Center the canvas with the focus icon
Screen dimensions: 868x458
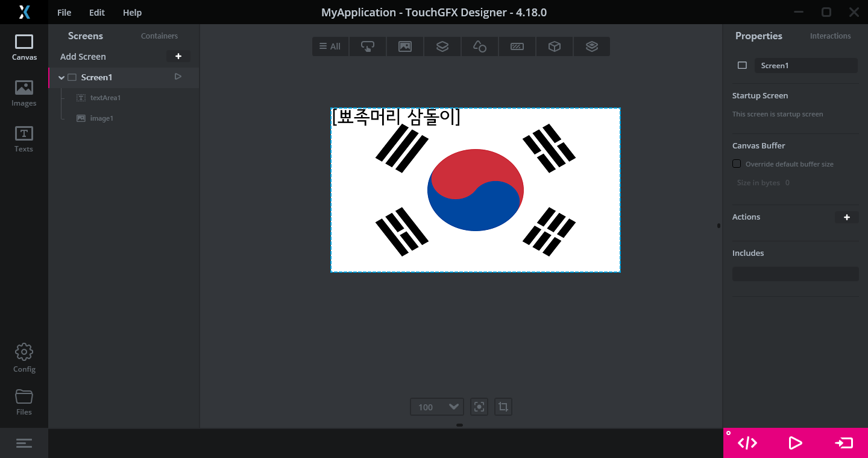point(479,407)
